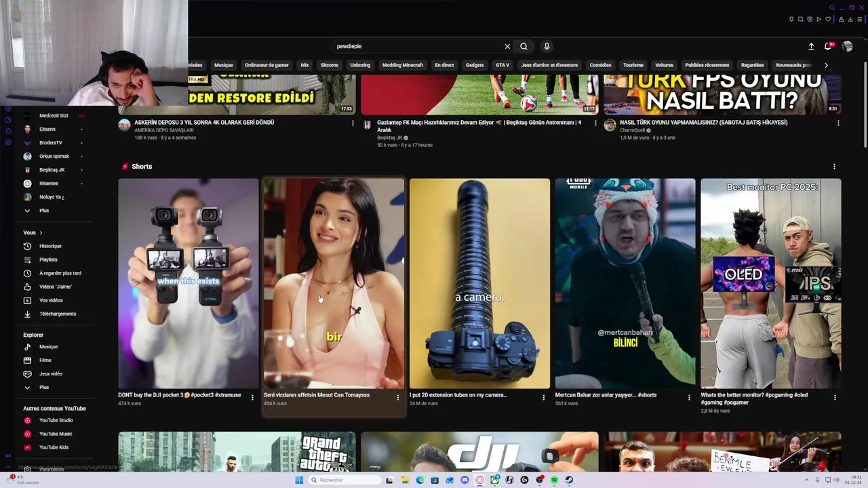Open the Elraenn subscription channel
The height and width of the screenshot is (488, 868).
pyautogui.click(x=47, y=129)
